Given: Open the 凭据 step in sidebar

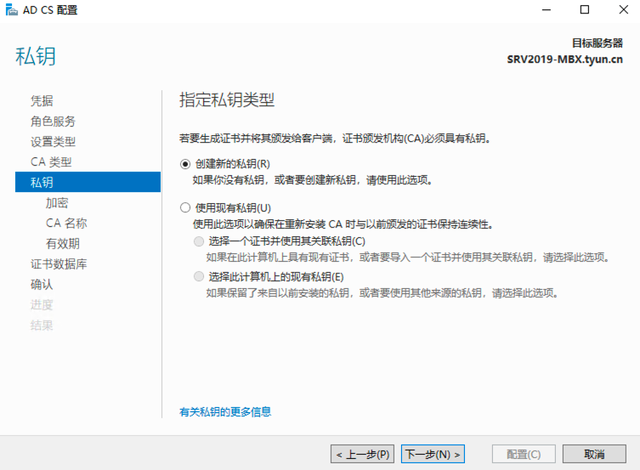Looking at the screenshot, I should click(42, 101).
